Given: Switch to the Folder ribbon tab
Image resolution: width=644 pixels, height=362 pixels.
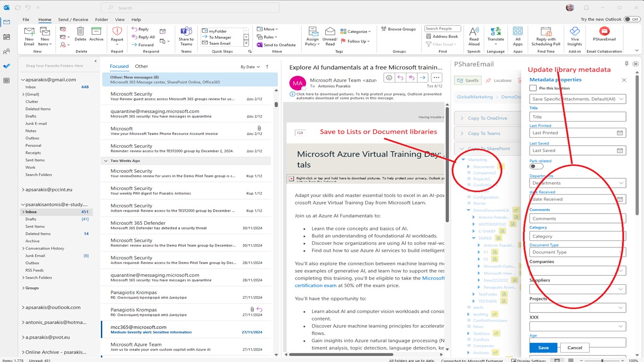Looking at the screenshot, I should (101, 19).
